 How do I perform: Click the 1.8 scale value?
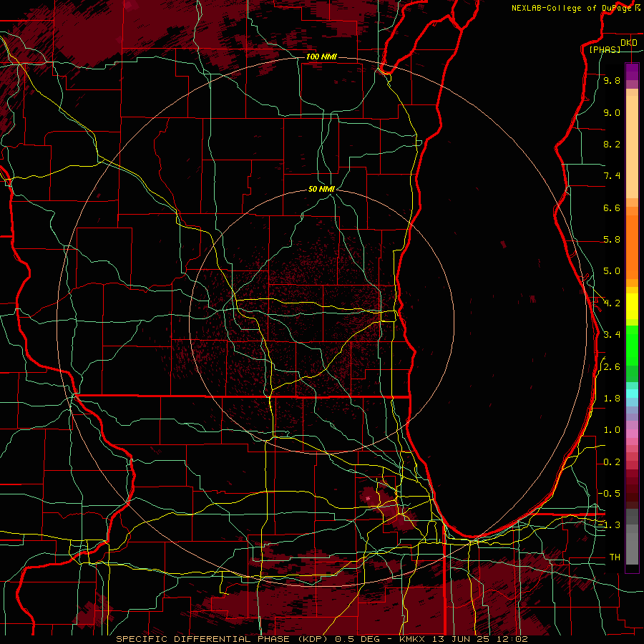coord(612,399)
